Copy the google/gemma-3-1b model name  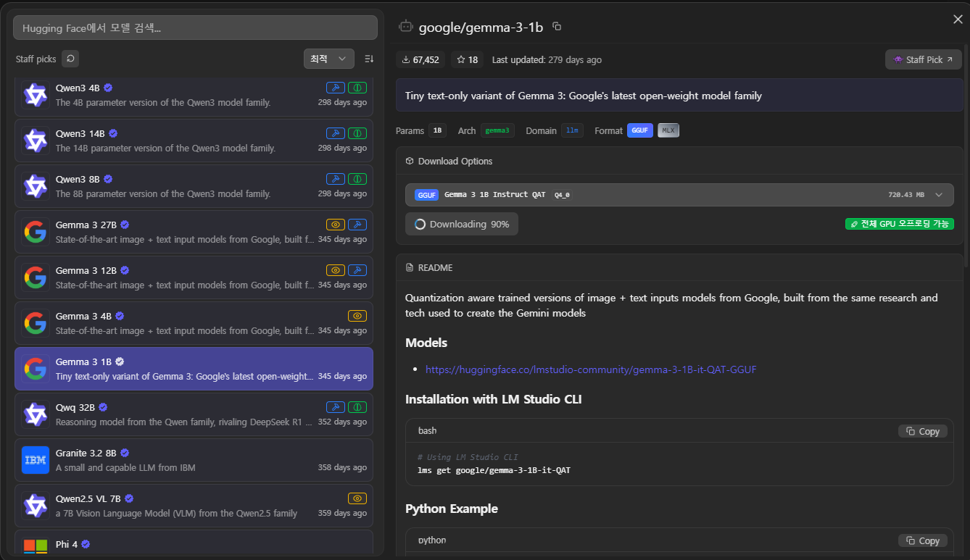point(557,27)
